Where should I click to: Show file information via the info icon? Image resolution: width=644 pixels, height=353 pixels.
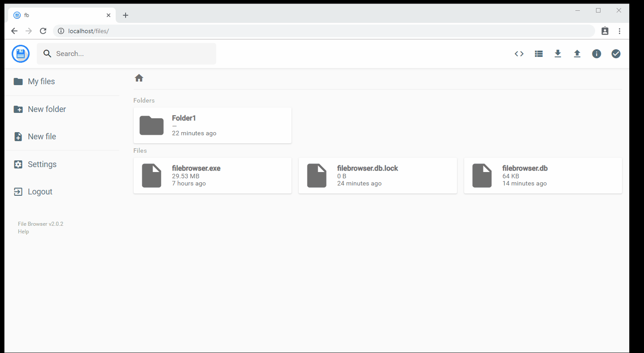pos(596,53)
